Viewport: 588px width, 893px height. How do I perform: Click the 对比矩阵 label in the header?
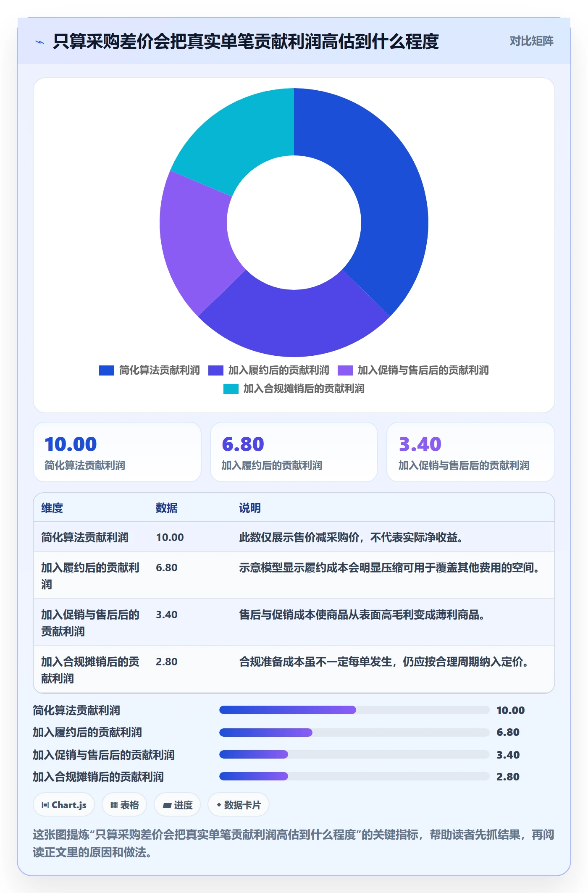click(x=531, y=41)
